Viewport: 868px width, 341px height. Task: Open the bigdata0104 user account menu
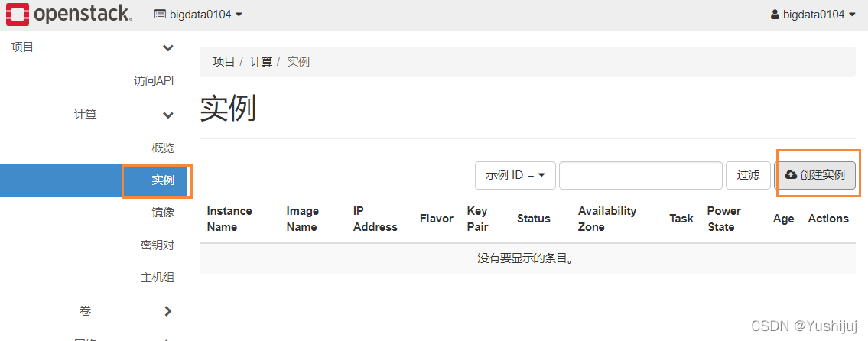pos(814,15)
